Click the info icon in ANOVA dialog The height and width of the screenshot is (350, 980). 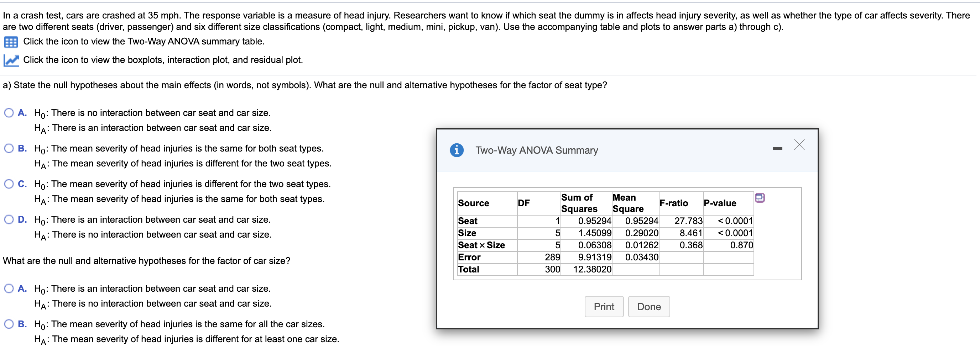point(457,150)
